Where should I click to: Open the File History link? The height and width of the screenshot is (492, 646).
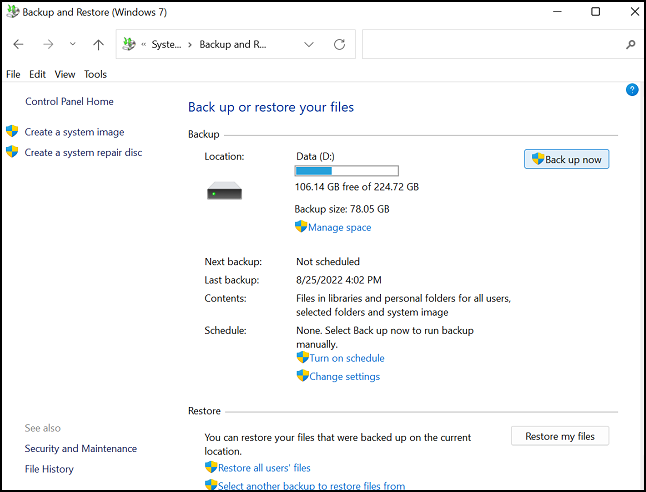pyautogui.click(x=49, y=469)
